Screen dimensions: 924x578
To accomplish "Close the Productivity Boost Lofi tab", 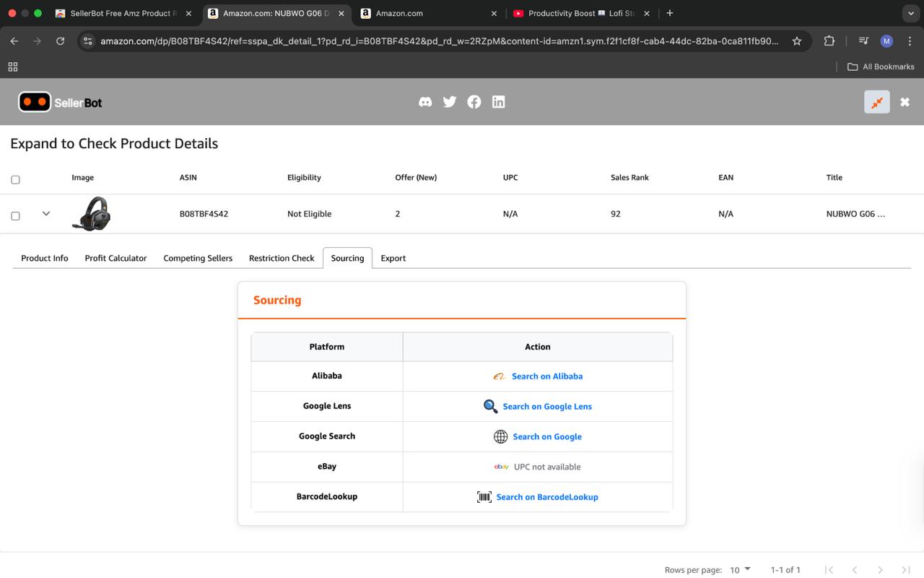I will pos(647,13).
